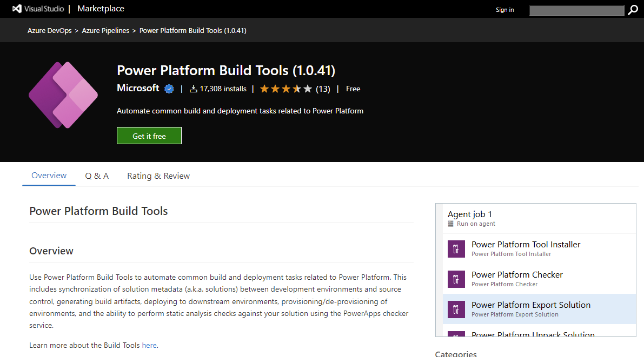
Task: Click the Power Platform Checker task icon
Action: click(x=456, y=279)
